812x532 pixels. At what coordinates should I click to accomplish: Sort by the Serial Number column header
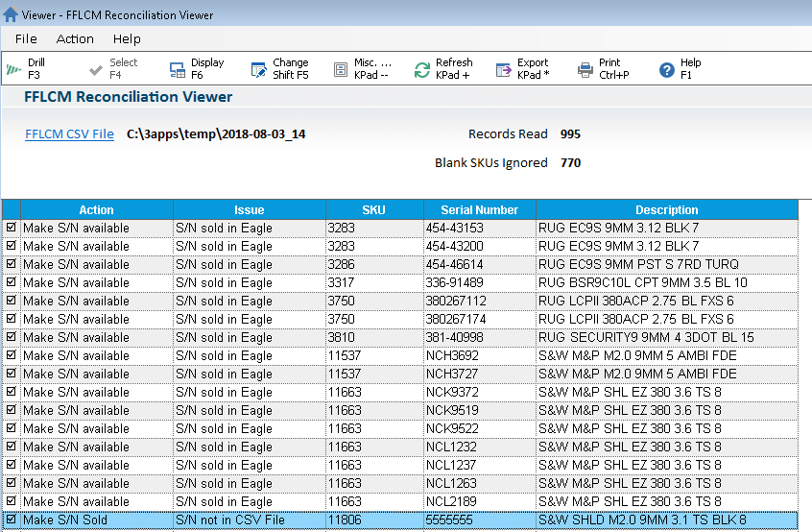point(479,210)
